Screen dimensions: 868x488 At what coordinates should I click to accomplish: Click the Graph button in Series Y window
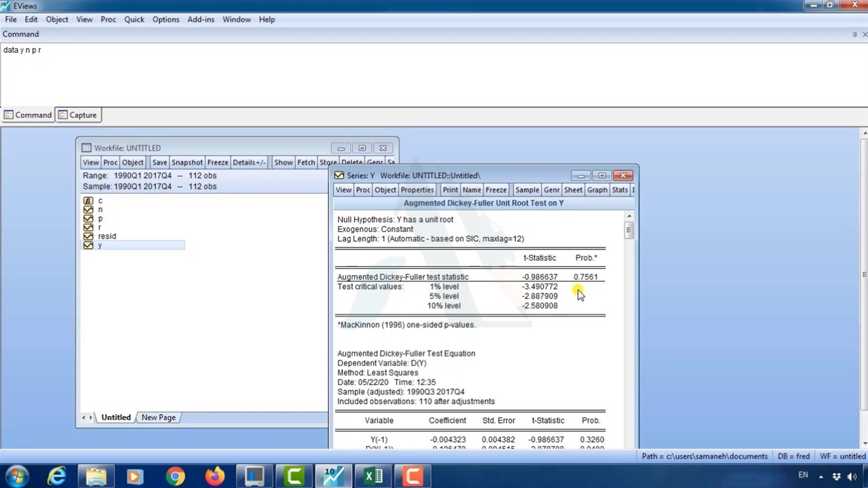tap(597, 190)
